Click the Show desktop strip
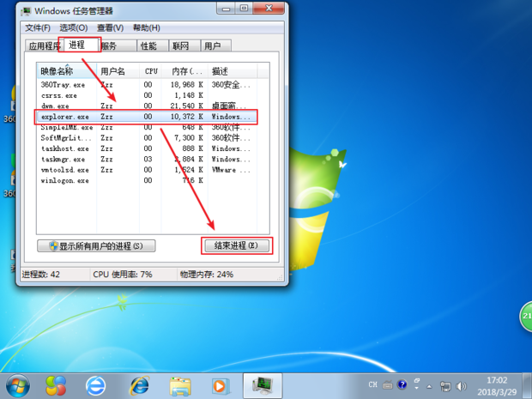 [x=527, y=386]
